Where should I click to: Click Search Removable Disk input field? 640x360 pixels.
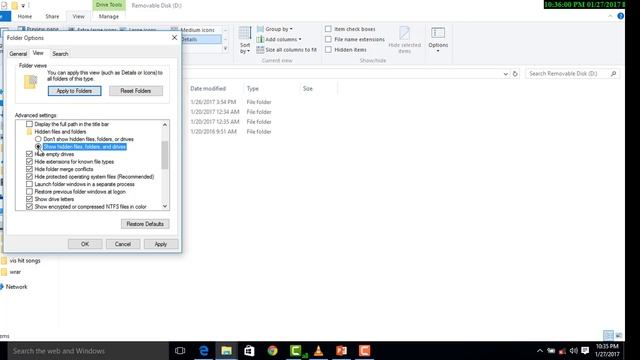pos(567,73)
